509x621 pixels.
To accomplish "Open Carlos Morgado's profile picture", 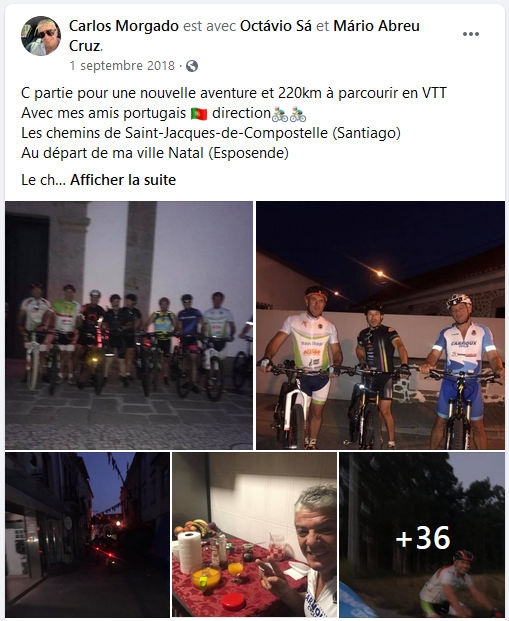I will click(x=41, y=36).
